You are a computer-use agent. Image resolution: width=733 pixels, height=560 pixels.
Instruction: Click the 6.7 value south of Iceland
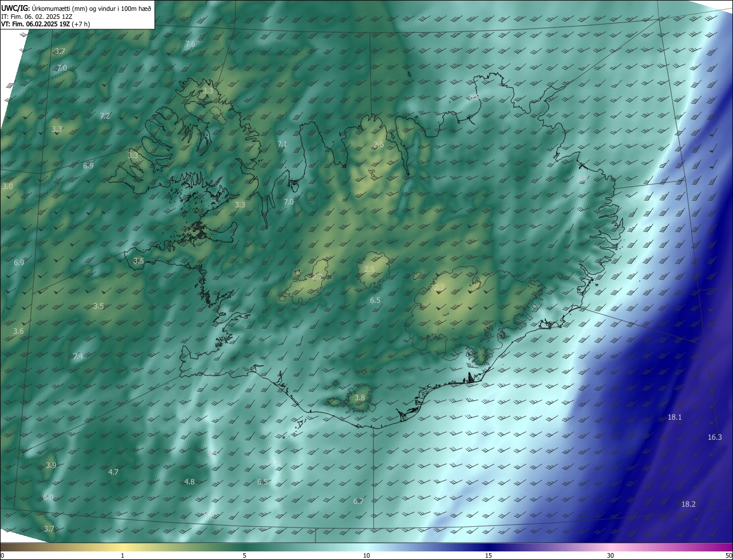click(358, 502)
